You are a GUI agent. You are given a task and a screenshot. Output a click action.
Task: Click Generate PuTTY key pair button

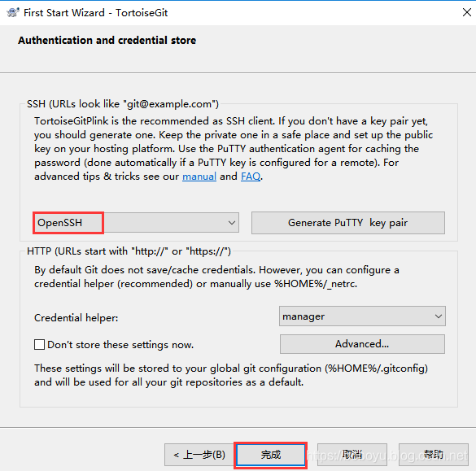348,222
